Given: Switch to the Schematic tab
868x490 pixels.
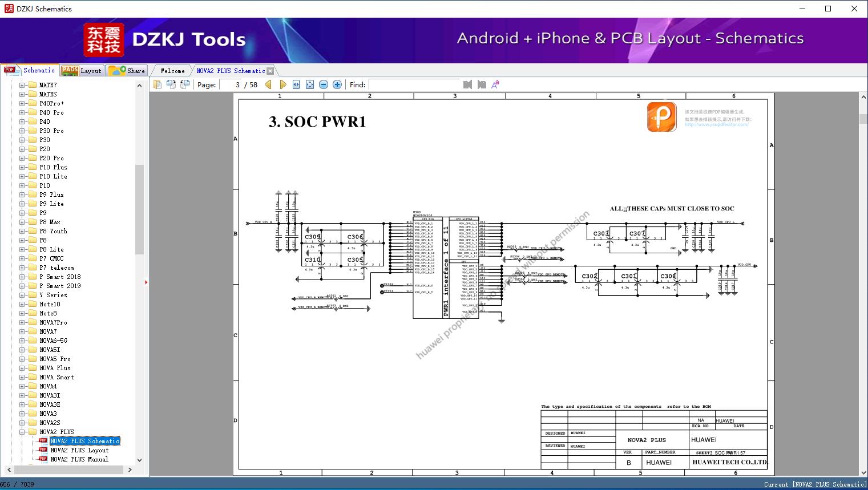Looking at the screenshot, I should 30,70.
